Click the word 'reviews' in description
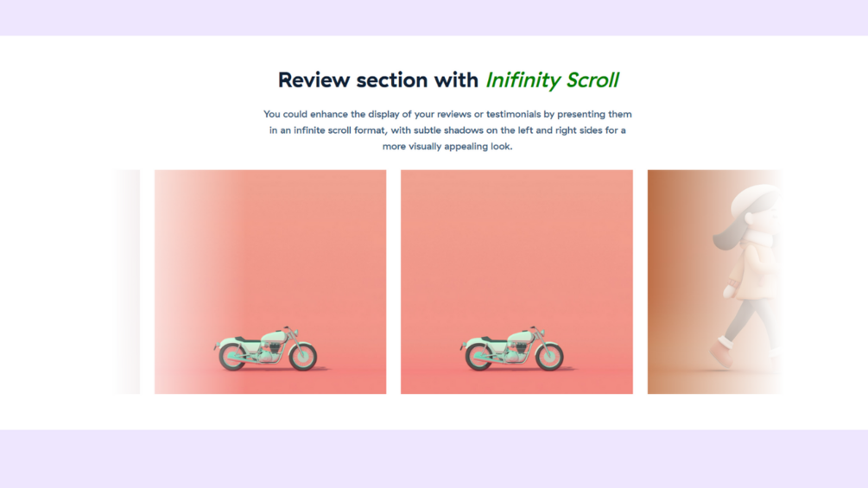The image size is (868, 488). pos(454,114)
